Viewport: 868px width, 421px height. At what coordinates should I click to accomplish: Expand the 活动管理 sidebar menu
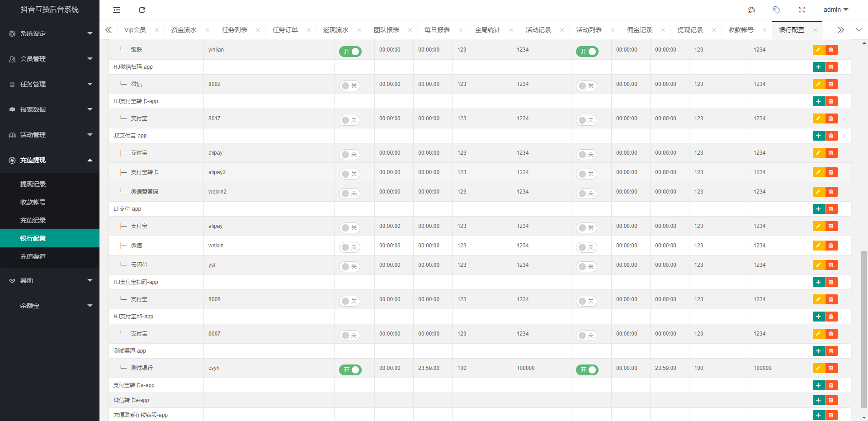point(50,135)
